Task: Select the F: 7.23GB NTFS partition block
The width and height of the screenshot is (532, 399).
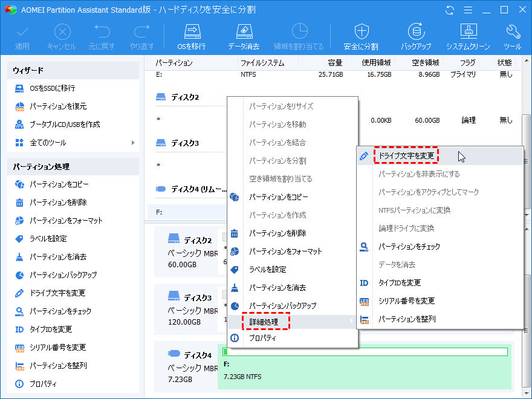Action: (365, 368)
